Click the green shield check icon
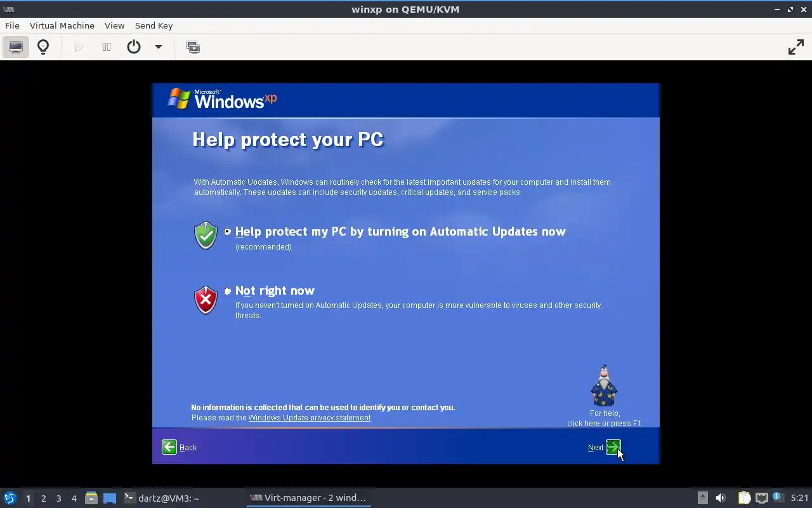Viewport: 812px width, 508px height. pos(206,236)
